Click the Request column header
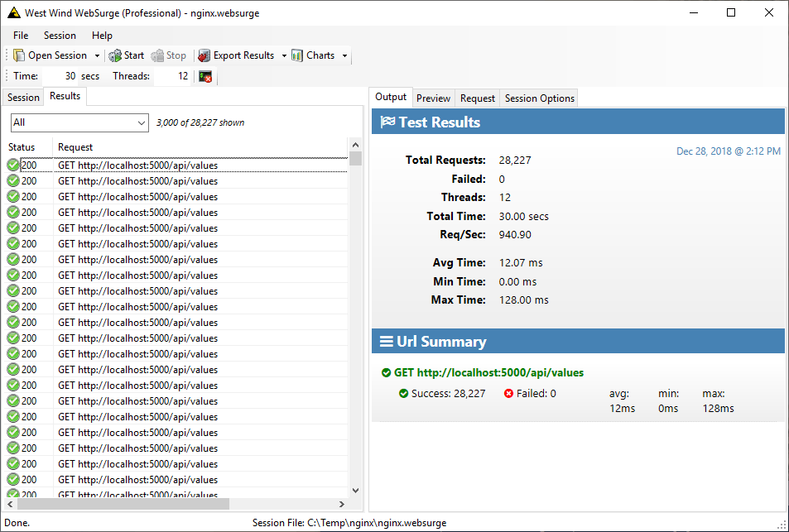The height and width of the screenshot is (532, 789). point(200,147)
